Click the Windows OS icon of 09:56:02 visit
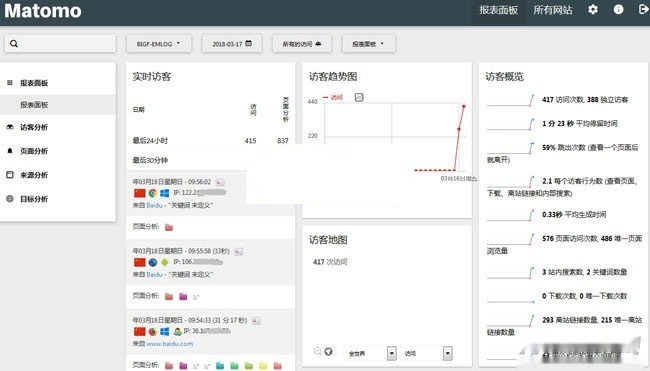 (x=165, y=193)
